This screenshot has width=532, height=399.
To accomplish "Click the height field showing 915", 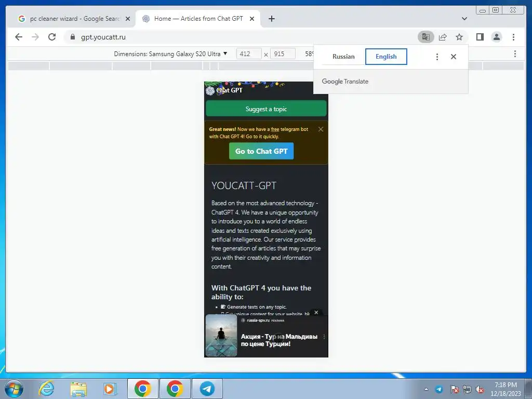I will (283, 54).
